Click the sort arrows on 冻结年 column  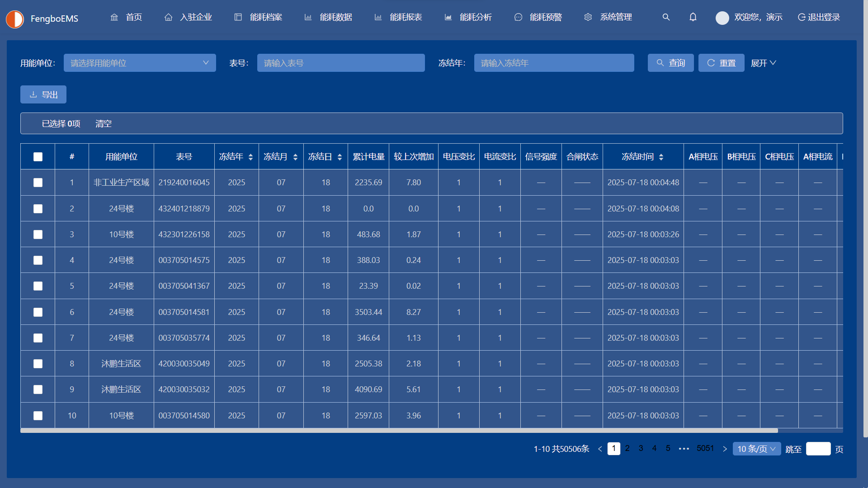pos(250,157)
